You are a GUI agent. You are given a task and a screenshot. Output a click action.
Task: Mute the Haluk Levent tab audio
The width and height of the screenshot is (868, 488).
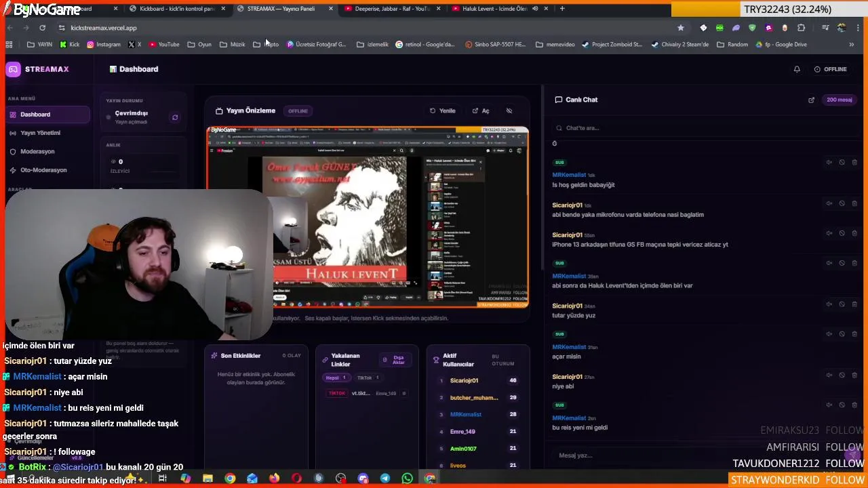tap(535, 9)
